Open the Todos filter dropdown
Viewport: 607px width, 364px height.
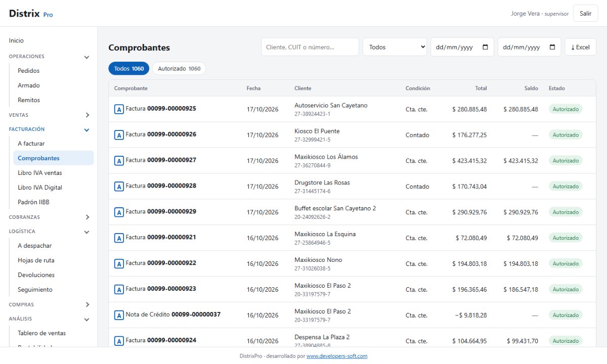[x=395, y=47]
